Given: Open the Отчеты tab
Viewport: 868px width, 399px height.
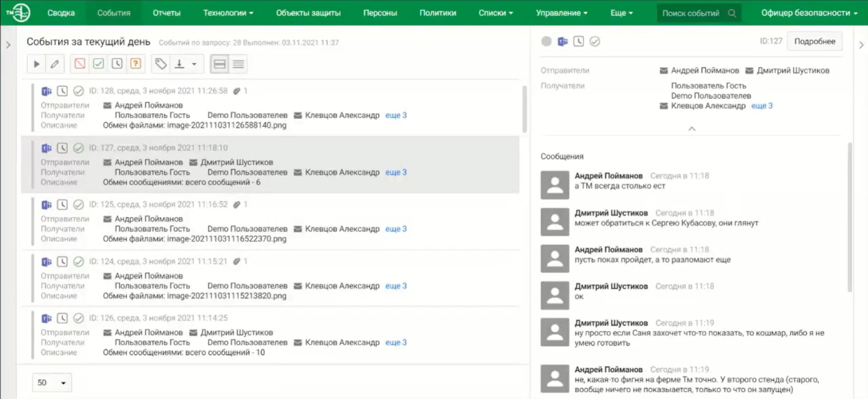Looking at the screenshot, I should click(x=166, y=13).
